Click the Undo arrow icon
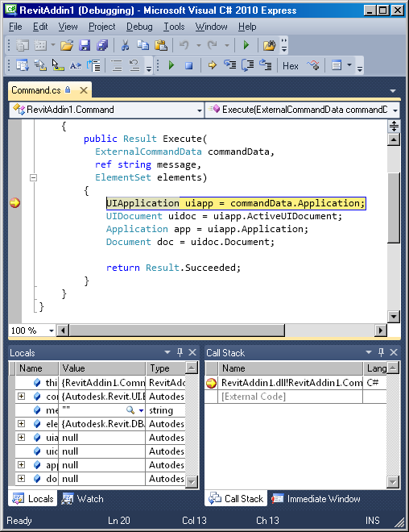The width and height of the screenshot is (409, 532). click(184, 45)
